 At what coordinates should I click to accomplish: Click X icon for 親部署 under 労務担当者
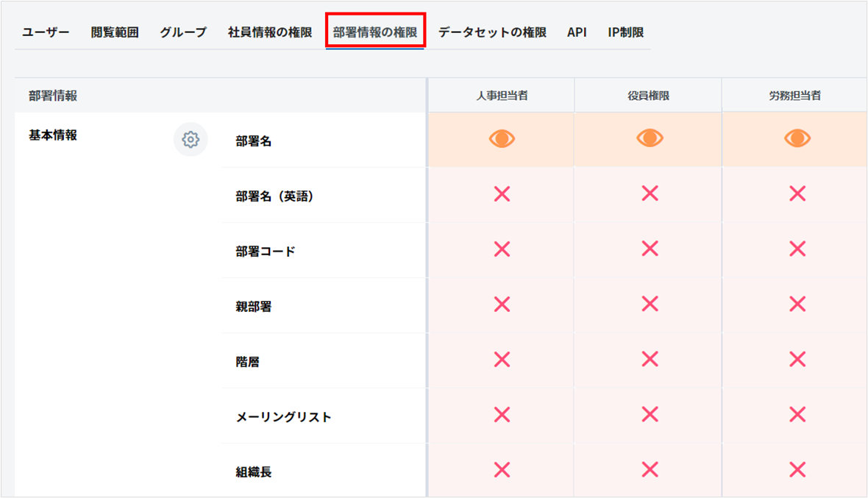point(797,305)
